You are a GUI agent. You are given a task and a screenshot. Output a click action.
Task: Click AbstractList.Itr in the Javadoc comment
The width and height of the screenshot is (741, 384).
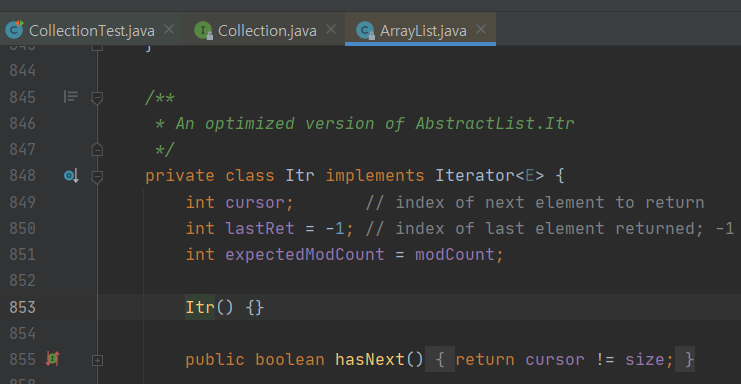495,124
